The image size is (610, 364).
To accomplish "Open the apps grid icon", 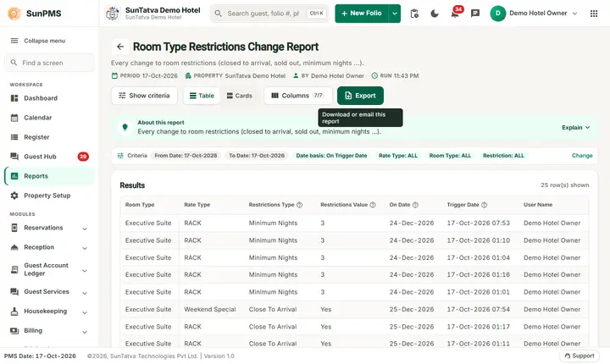I will (x=594, y=14).
